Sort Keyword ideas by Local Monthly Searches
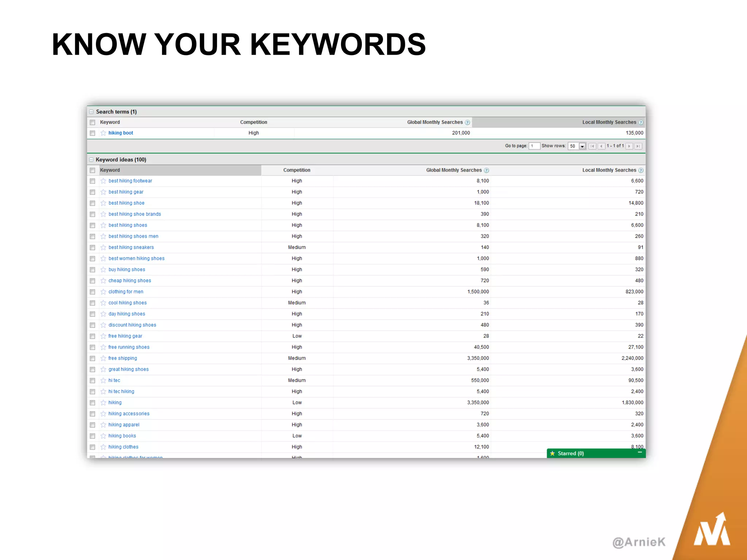The height and width of the screenshot is (560, 747). [x=609, y=170]
